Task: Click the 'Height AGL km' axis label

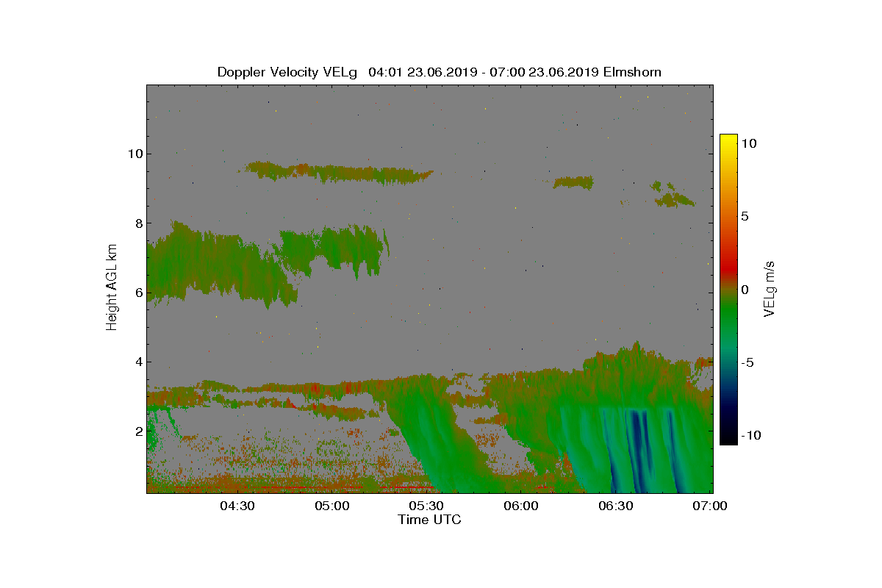Action: tap(112, 287)
